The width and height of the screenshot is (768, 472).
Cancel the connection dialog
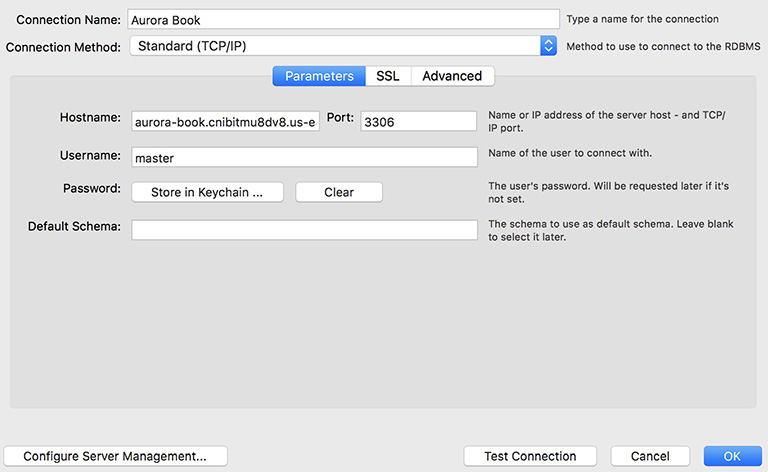pos(650,456)
